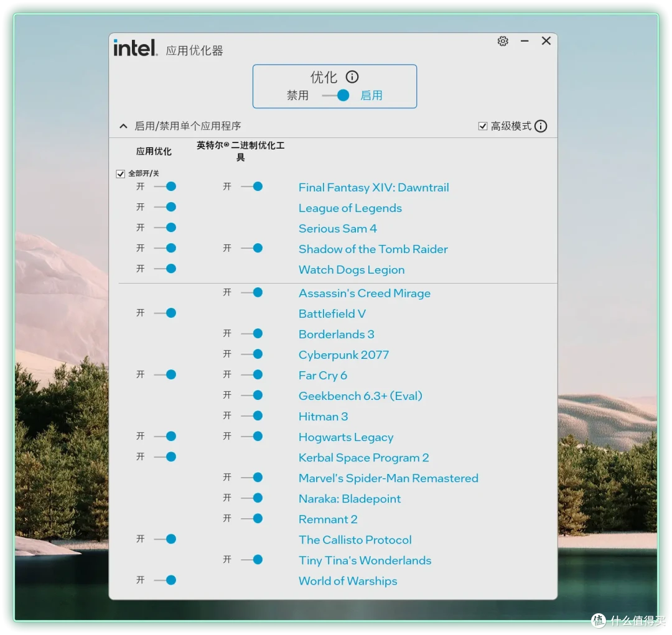This screenshot has height=635, width=672.
Task: Open the Watch Dogs Legion link
Action: tap(352, 270)
